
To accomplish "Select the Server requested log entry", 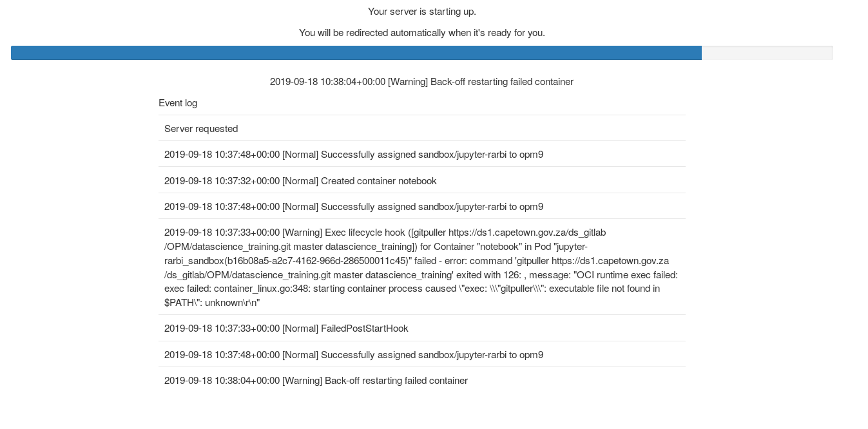I will (x=202, y=128).
